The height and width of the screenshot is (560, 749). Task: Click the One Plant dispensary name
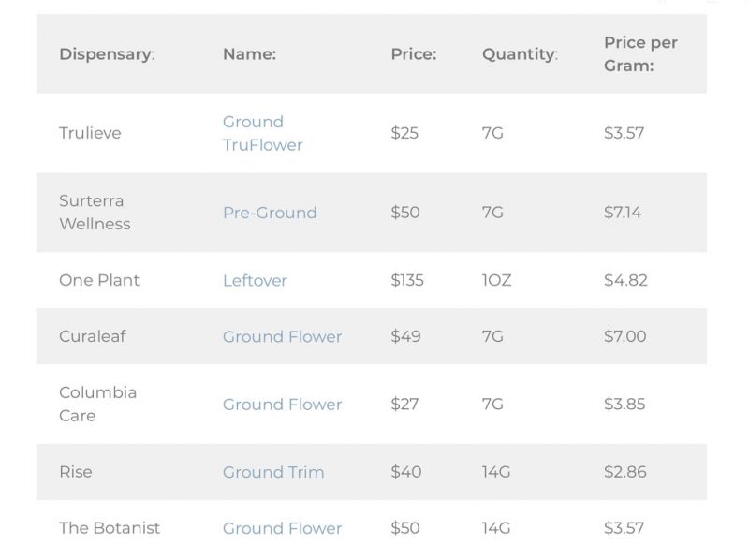(x=99, y=280)
